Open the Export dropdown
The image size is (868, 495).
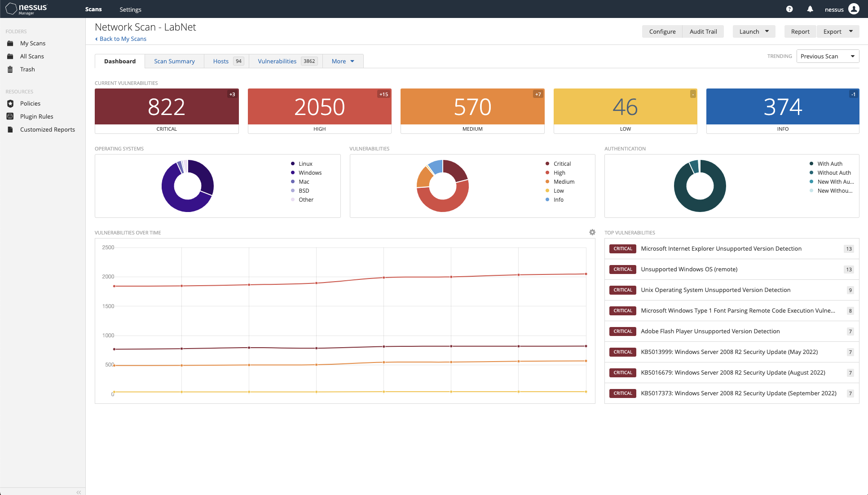(x=838, y=31)
